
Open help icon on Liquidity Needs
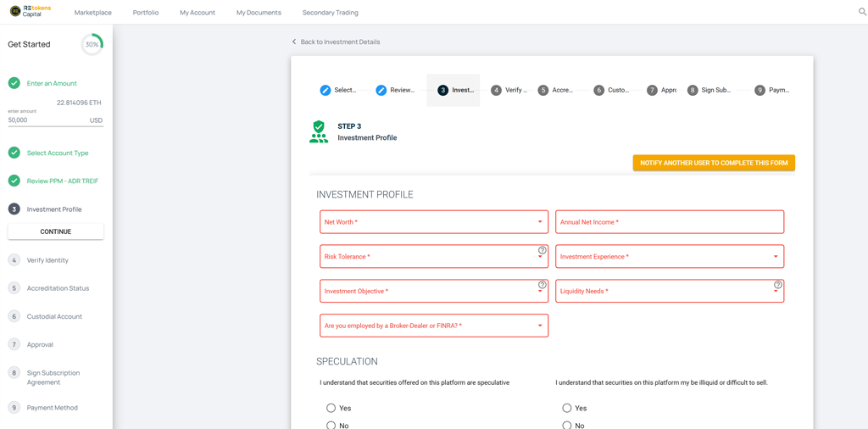point(778,285)
